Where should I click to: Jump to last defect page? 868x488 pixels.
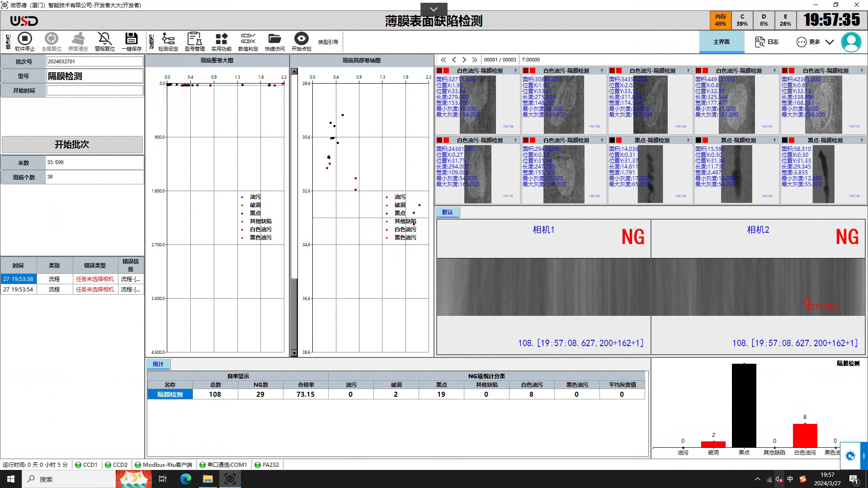tap(474, 60)
